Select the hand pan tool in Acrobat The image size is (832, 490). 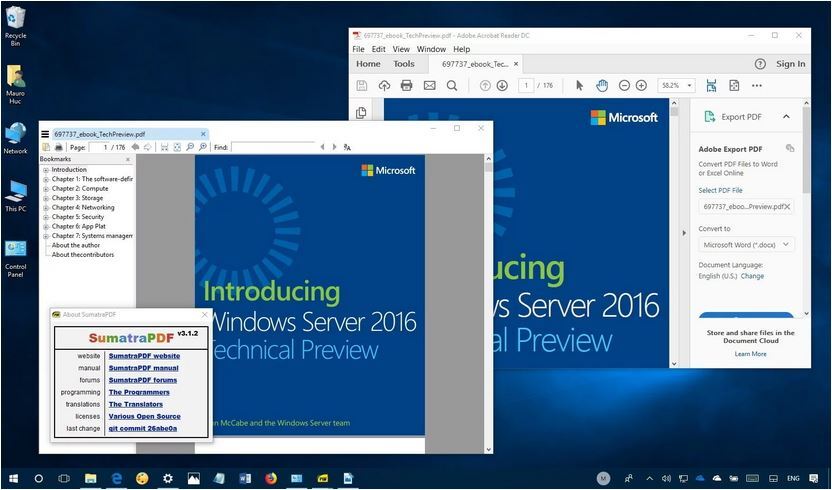(602, 85)
